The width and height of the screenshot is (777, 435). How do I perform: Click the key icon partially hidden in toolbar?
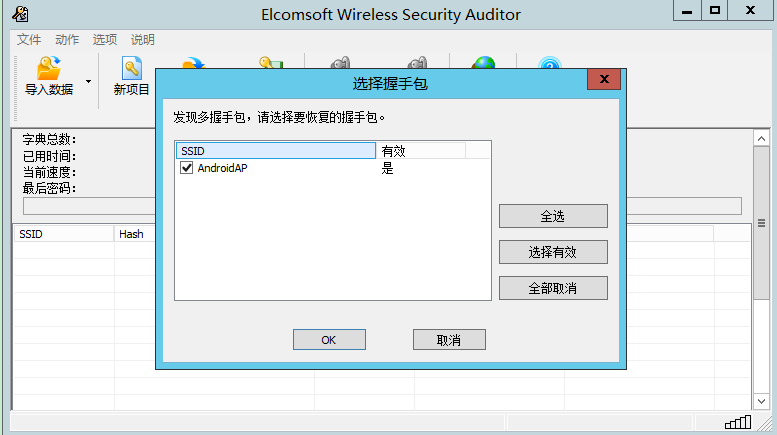click(271, 62)
